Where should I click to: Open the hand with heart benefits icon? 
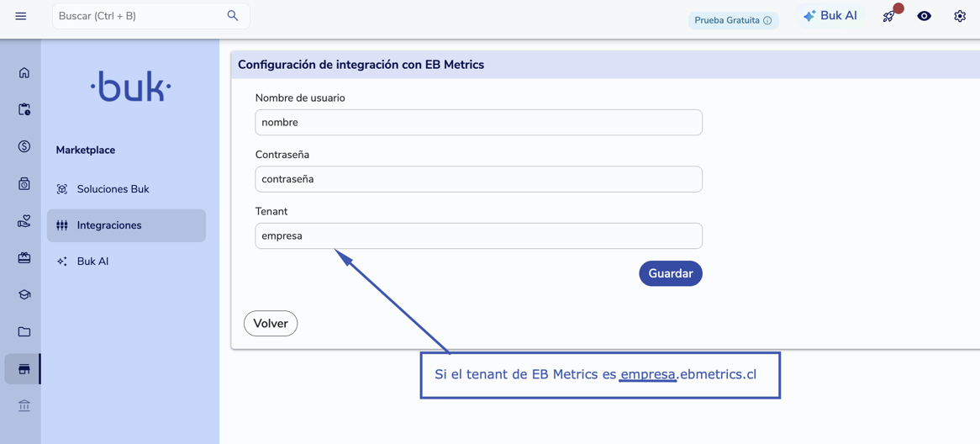click(x=24, y=221)
